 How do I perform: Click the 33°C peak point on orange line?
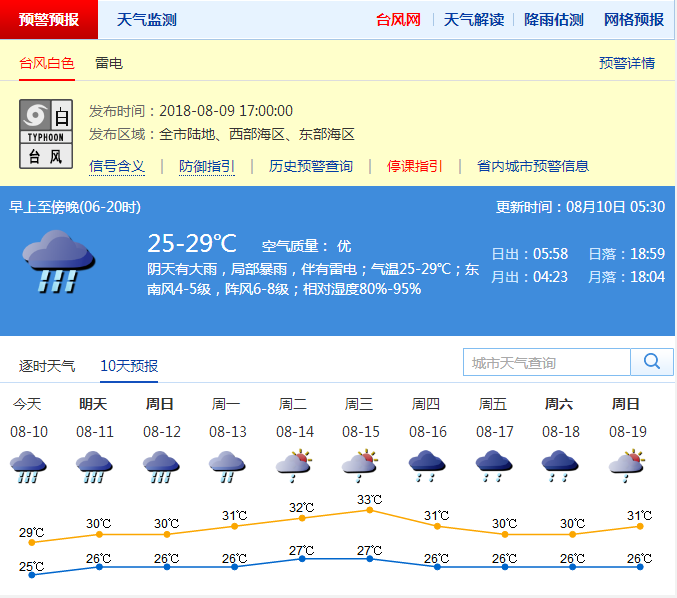[369, 510]
